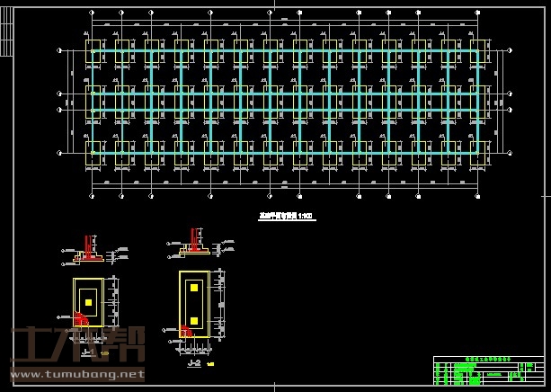
Task: Select the lower yellow column square in J-2
Action: point(193,321)
